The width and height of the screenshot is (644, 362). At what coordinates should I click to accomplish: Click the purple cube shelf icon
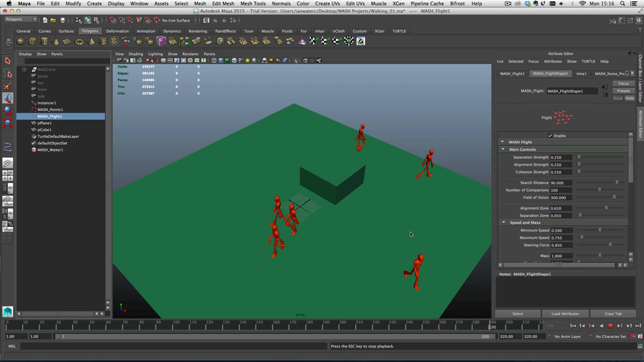tap(161, 41)
